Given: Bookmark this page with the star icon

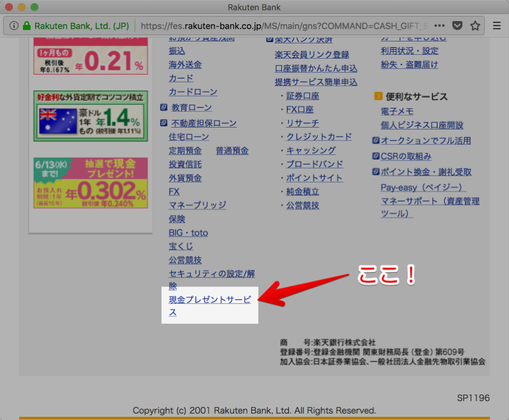Looking at the screenshot, I should pos(475,26).
